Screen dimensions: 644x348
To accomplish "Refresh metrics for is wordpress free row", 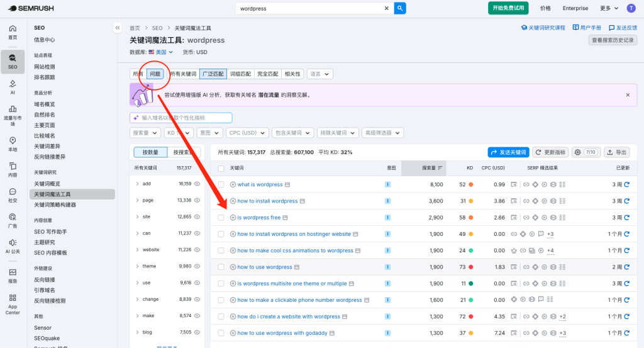I will (627, 217).
